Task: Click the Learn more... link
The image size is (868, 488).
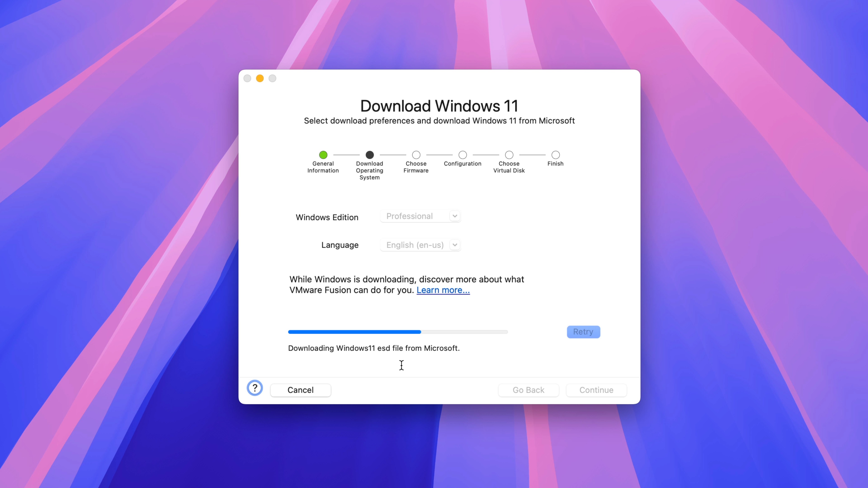Action: 443,290
